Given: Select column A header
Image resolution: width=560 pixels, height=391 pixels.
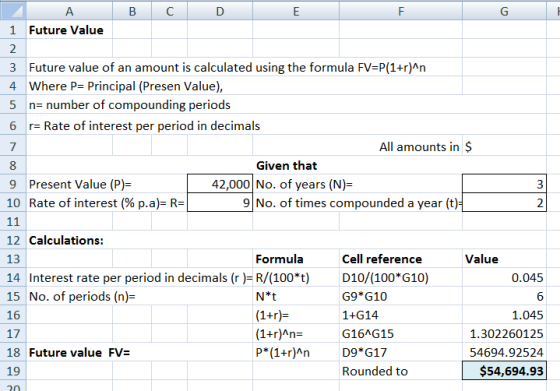Looking at the screenshot, I should tap(69, 11).
